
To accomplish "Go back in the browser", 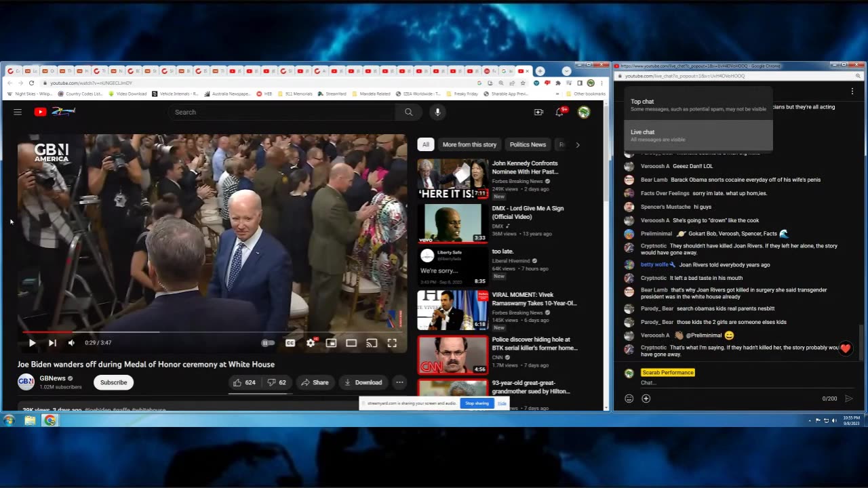I will point(9,83).
